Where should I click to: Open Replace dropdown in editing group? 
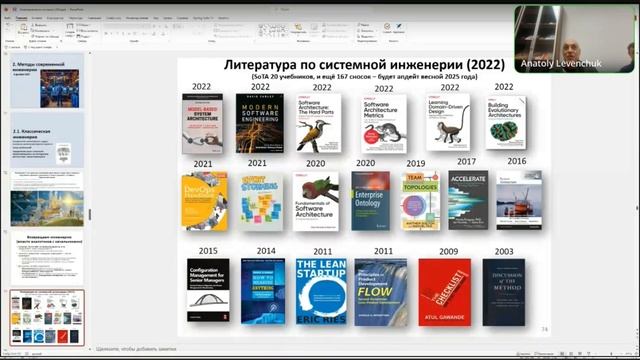pos(366,31)
